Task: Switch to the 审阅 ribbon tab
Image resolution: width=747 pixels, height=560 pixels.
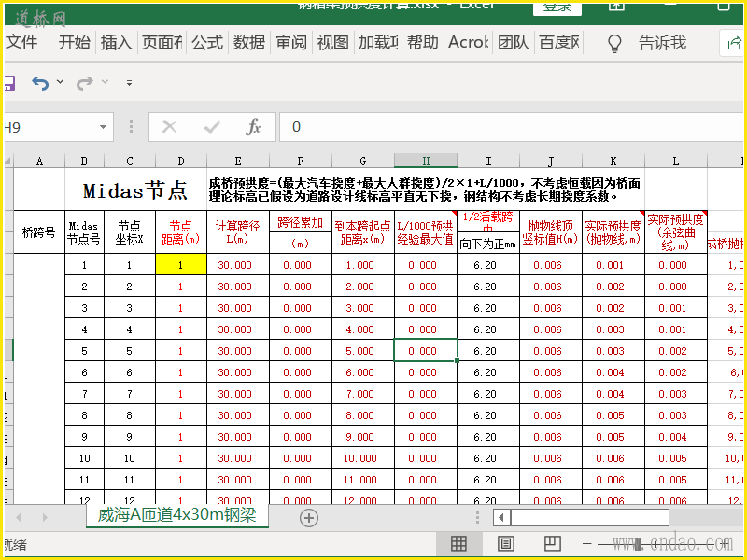Action: (291, 42)
